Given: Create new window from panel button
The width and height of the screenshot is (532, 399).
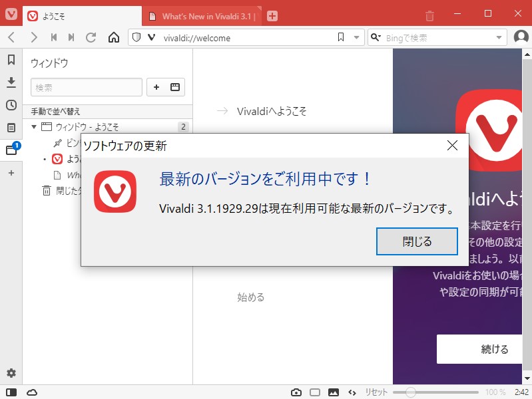Looking at the screenshot, I should (x=175, y=87).
